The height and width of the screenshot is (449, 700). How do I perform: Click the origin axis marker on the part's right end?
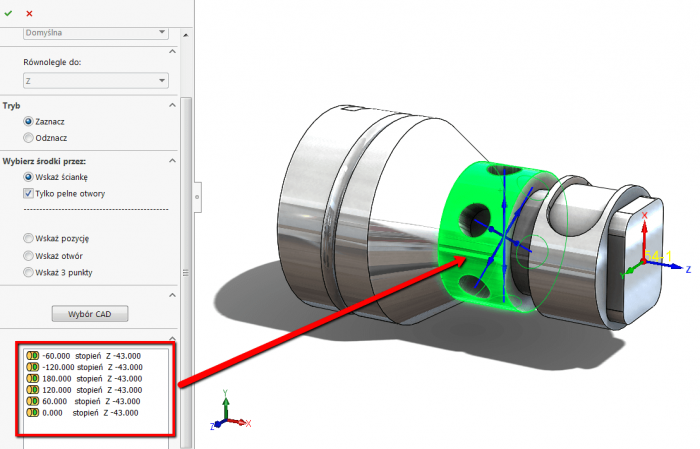pos(645,256)
